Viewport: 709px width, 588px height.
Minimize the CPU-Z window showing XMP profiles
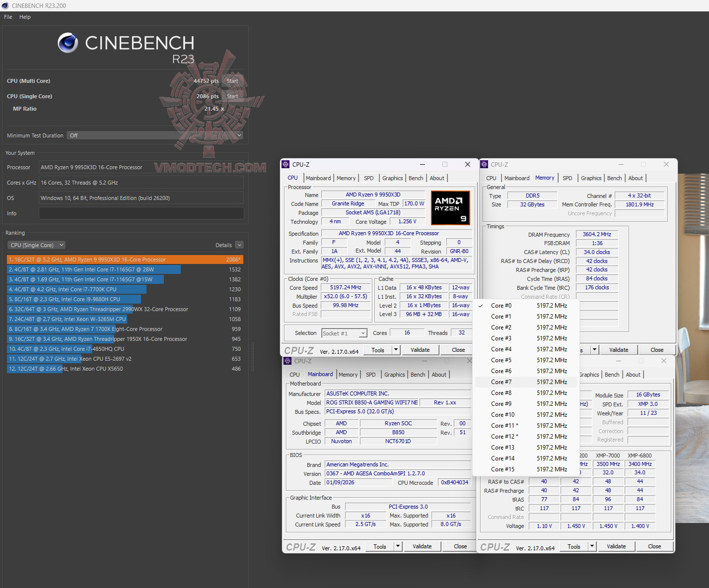click(619, 361)
